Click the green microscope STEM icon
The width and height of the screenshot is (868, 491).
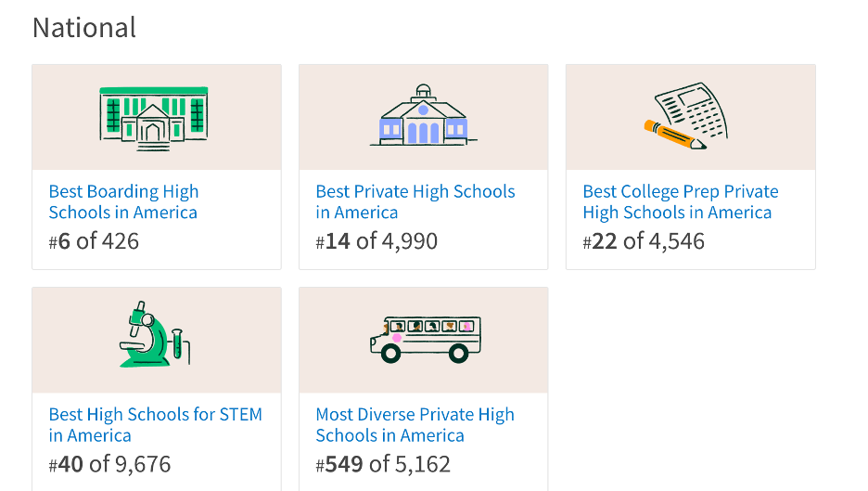point(155,334)
